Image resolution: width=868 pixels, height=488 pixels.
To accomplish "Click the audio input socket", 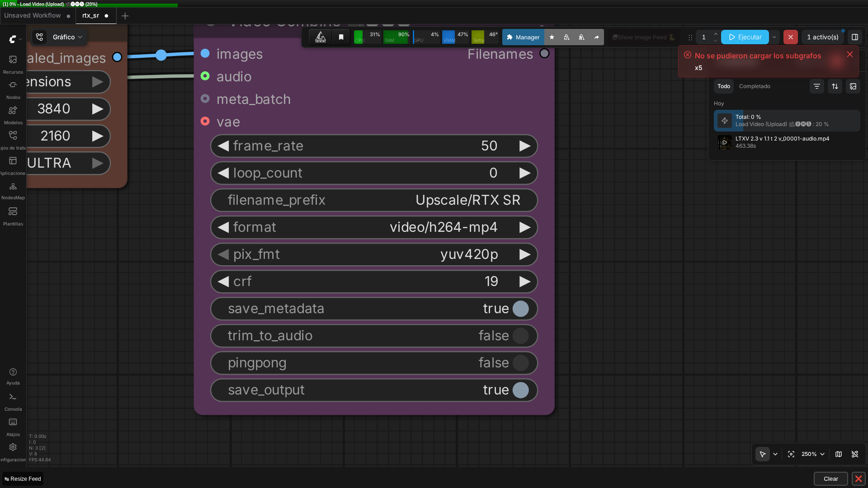I will 205,76.
